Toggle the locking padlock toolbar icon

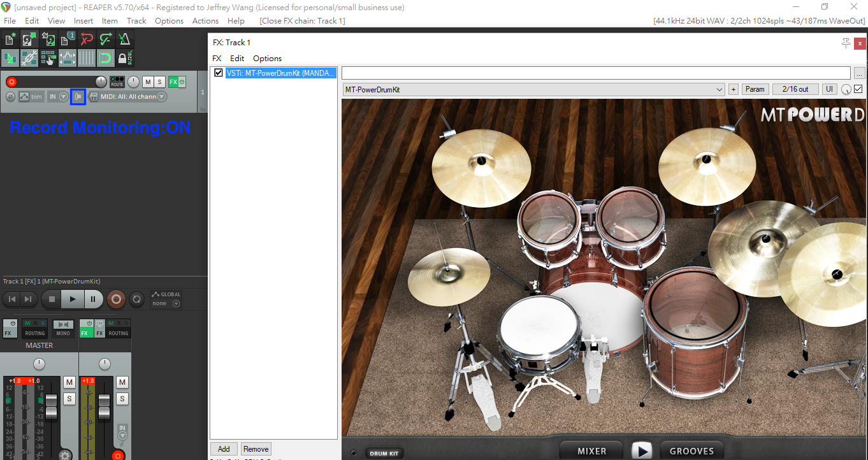pos(124,58)
